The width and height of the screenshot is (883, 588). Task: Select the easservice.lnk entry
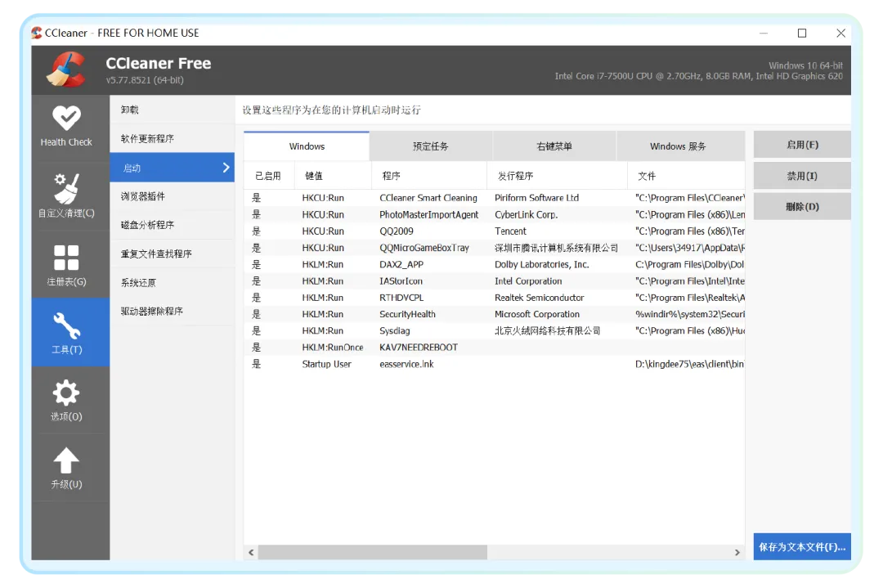coord(495,364)
